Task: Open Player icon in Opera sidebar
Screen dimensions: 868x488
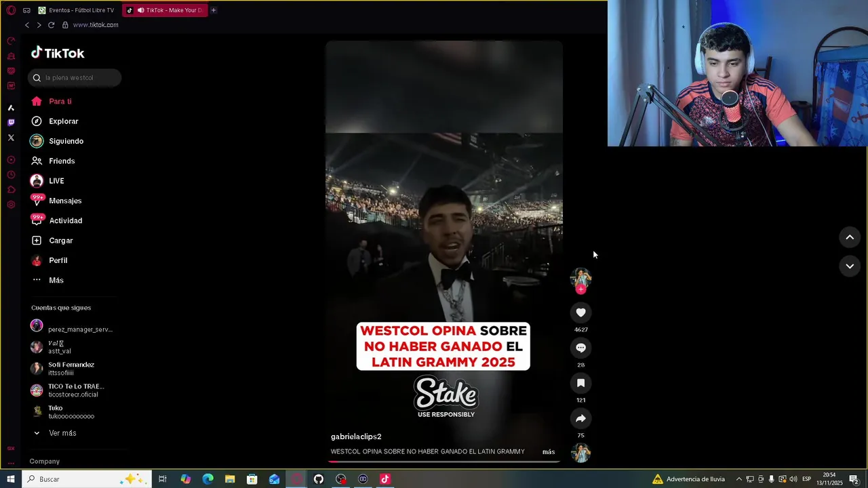Action: pyautogui.click(x=11, y=160)
